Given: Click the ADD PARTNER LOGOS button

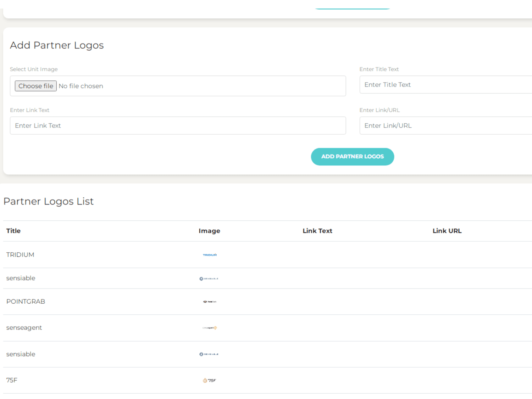Looking at the screenshot, I should click(x=353, y=157).
